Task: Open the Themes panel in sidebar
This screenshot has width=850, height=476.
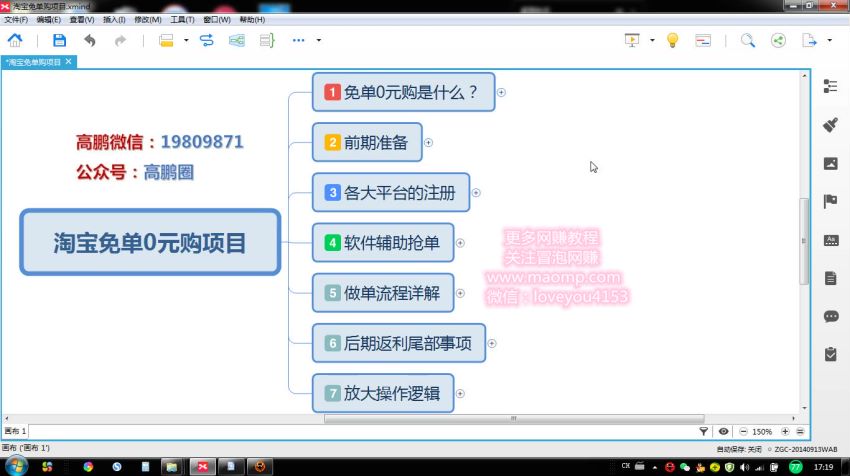Action: [x=831, y=240]
